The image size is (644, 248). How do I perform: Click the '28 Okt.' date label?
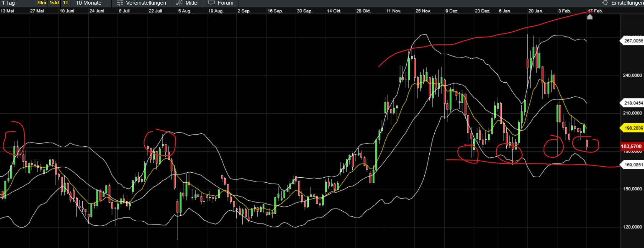pyautogui.click(x=363, y=11)
